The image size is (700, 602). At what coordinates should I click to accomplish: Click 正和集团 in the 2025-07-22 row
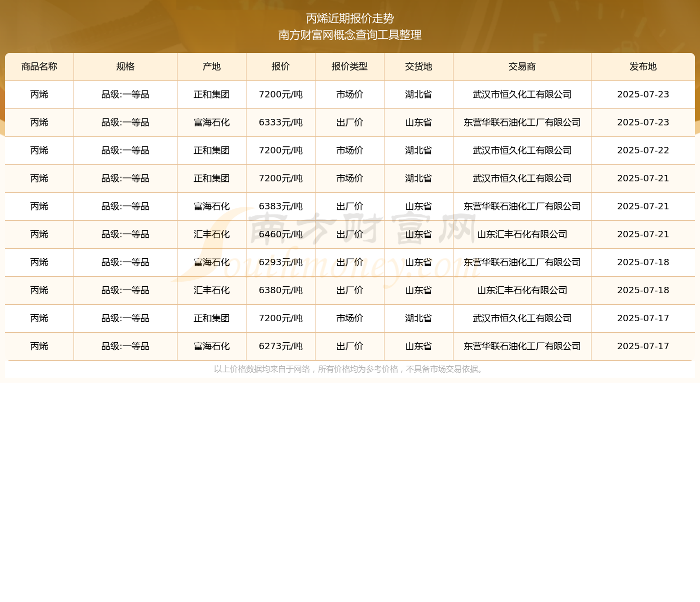coord(211,150)
